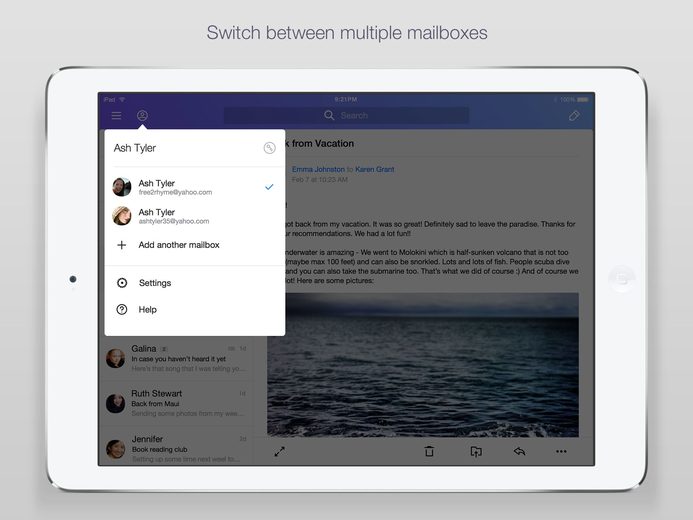The height and width of the screenshot is (520, 693).
Task: Switch to the ashtyler35@yahoo.com mailbox
Action: [x=194, y=216]
